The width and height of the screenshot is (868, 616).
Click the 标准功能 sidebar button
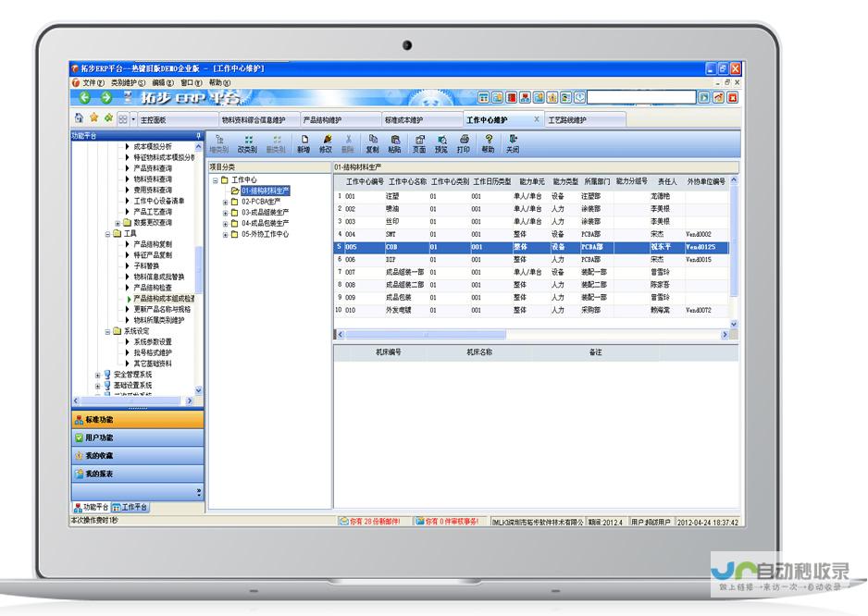pyautogui.click(x=137, y=420)
